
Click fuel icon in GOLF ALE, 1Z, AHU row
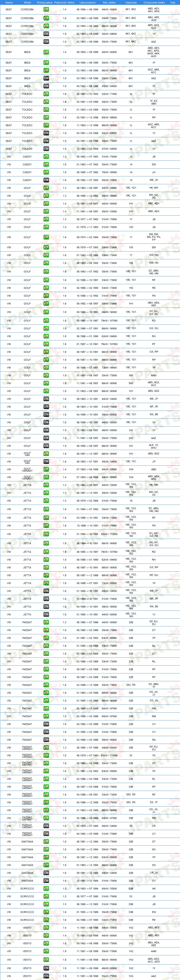tap(46, 446)
